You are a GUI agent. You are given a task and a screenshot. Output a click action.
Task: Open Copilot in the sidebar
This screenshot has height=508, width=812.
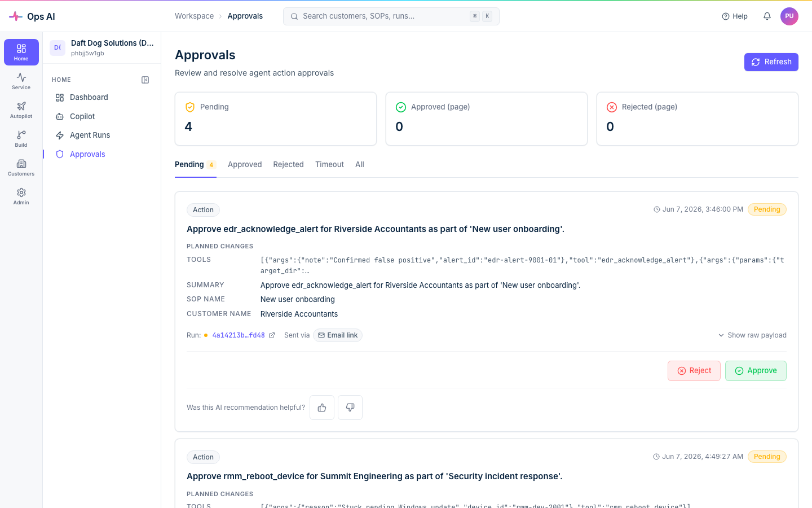pyautogui.click(x=101, y=116)
